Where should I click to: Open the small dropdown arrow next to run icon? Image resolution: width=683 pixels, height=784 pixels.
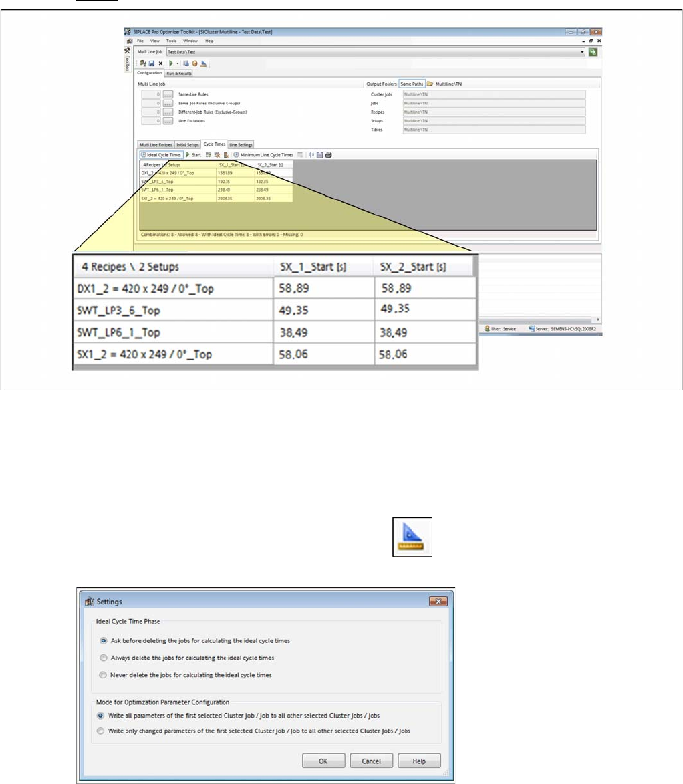178,63
